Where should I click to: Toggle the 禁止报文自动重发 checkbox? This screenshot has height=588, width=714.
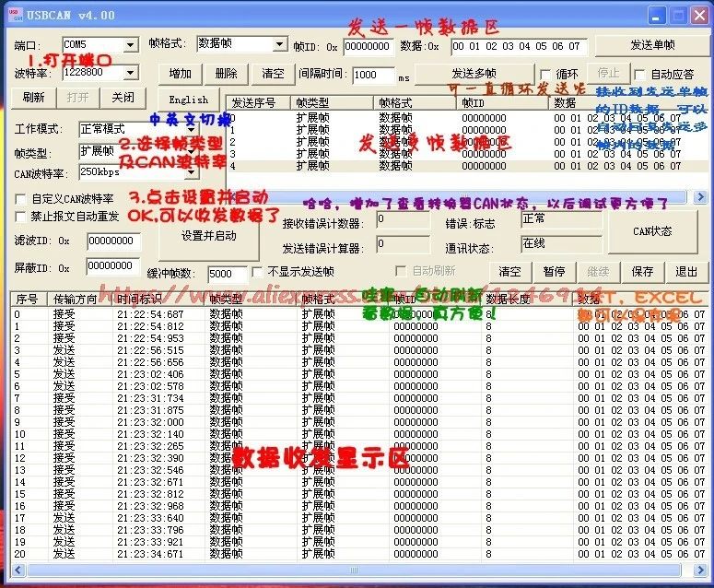pyautogui.click(x=20, y=217)
